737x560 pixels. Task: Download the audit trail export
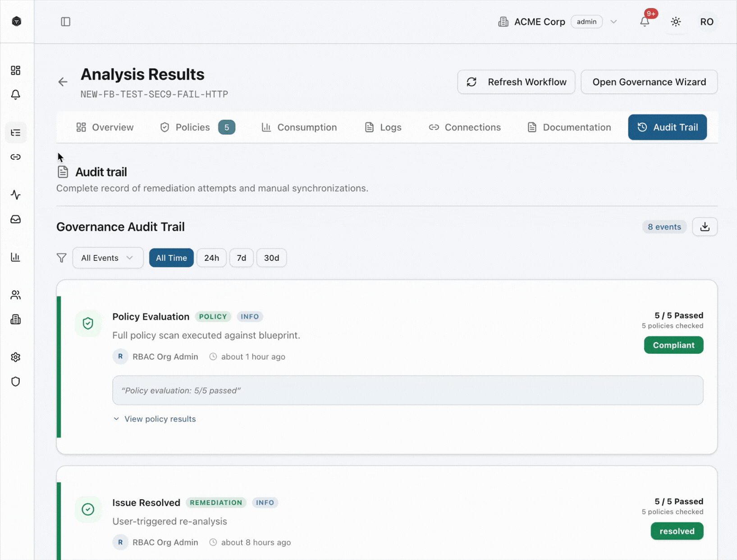[705, 227]
